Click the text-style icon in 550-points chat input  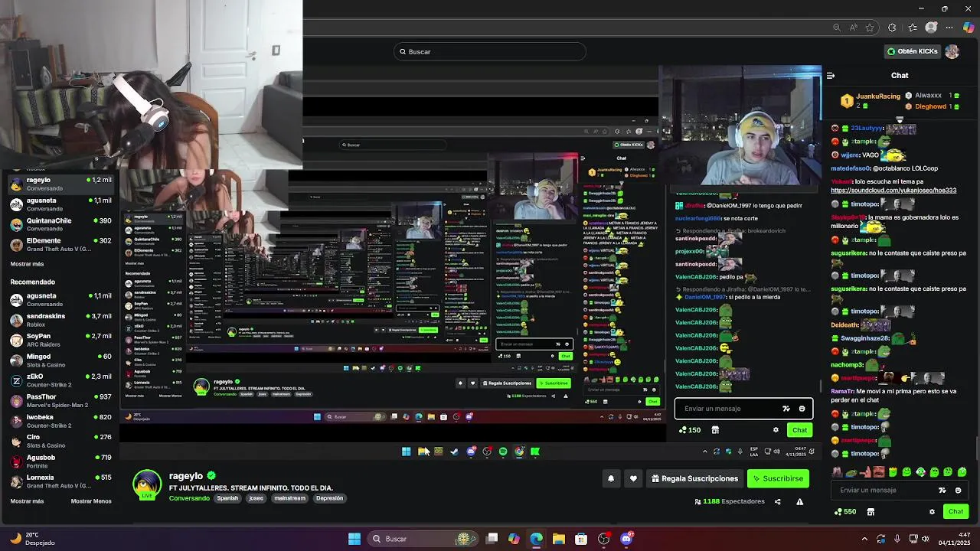pyautogui.click(x=942, y=491)
